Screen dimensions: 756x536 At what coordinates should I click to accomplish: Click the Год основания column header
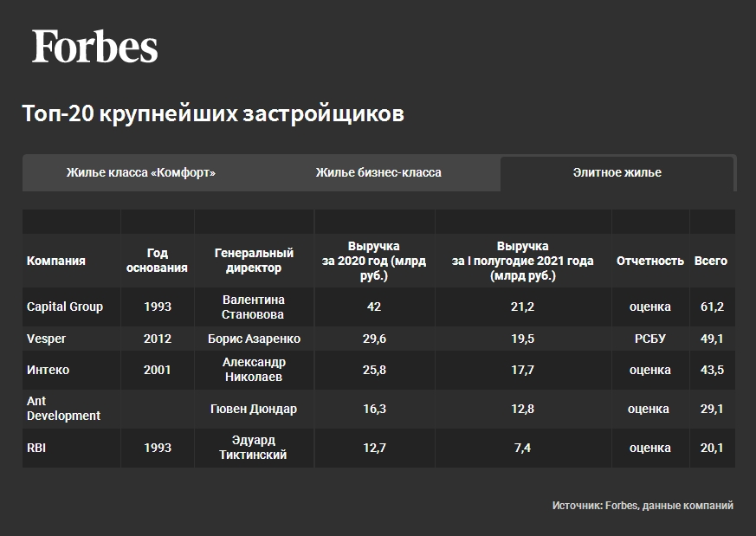point(158,261)
